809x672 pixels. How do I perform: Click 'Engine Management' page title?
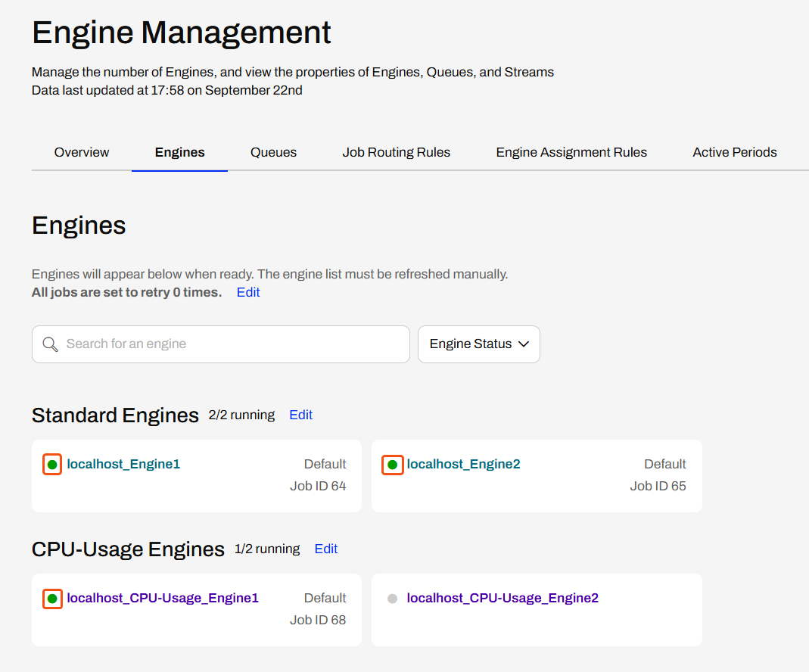[181, 33]
